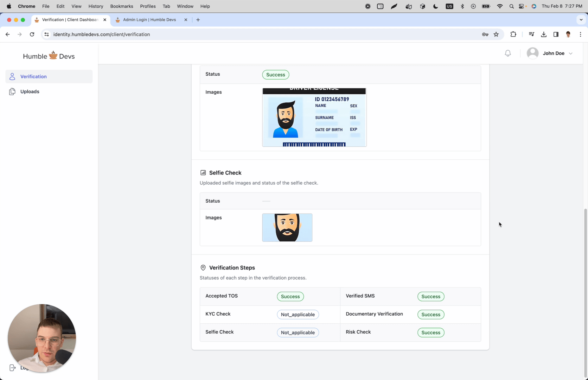Open a new browser tab
This screenshot has width=588, height=380.
pos(198,20)
